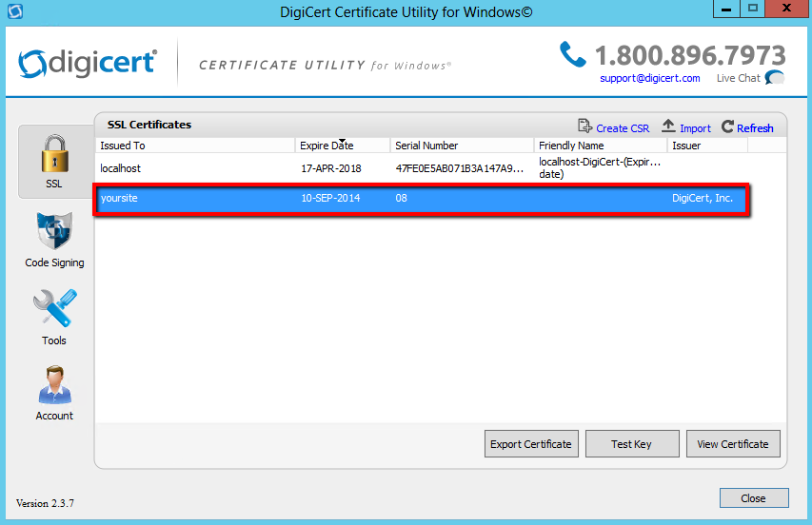This screenshot has width=812, height=525.
Task: Open the support@digicert.com email link
Action: pyautogui.click(x=649, y=78)
